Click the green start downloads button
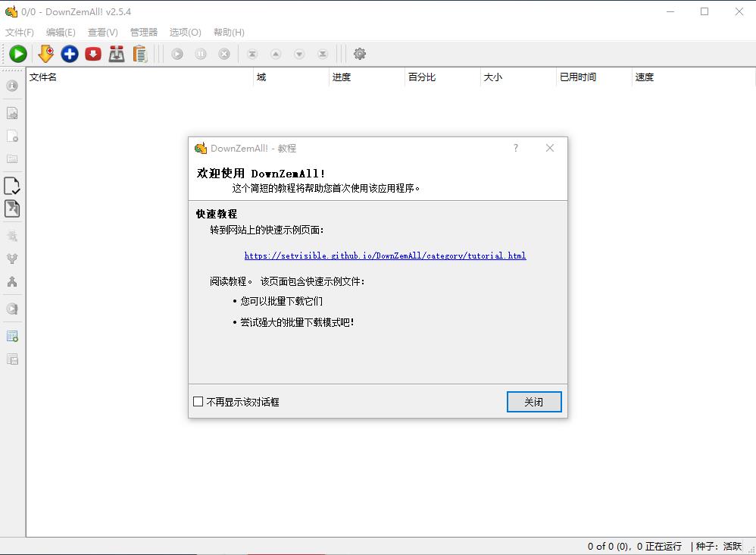The image size is (756, 555). [18, 54]
